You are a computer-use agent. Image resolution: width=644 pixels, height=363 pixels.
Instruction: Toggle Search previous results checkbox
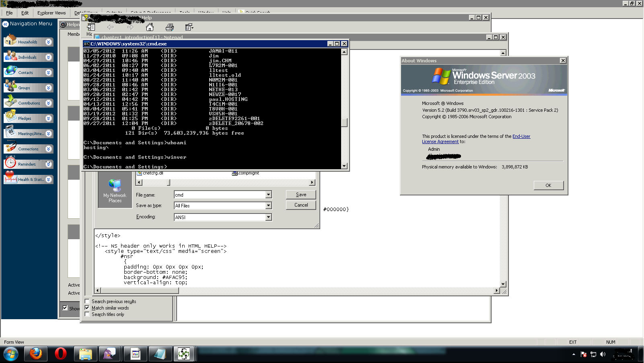(87, 301)
